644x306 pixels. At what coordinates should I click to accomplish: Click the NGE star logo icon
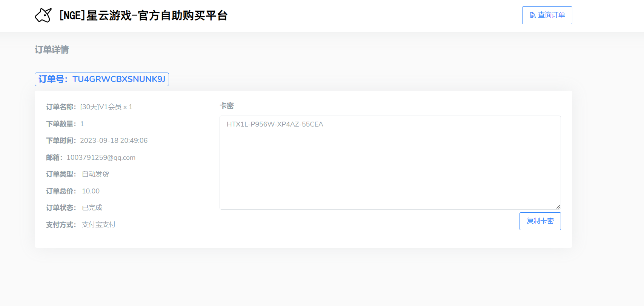point(43,15)
